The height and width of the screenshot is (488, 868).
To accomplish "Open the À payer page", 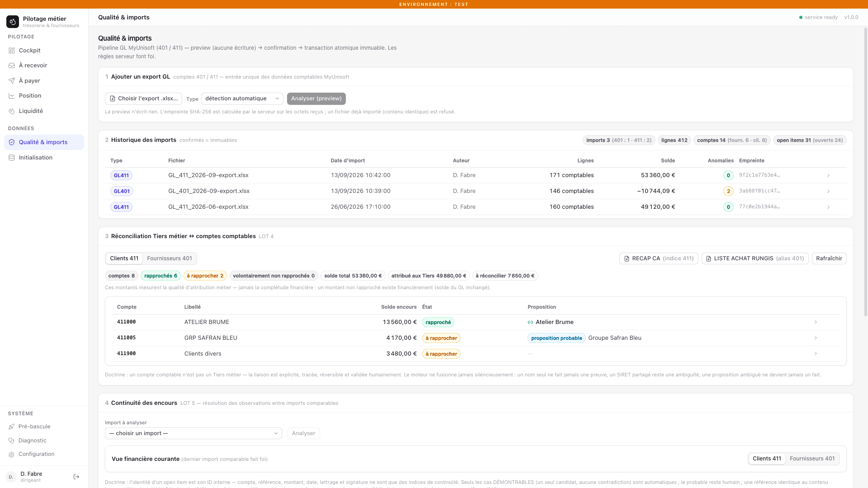I will (44, 80).
